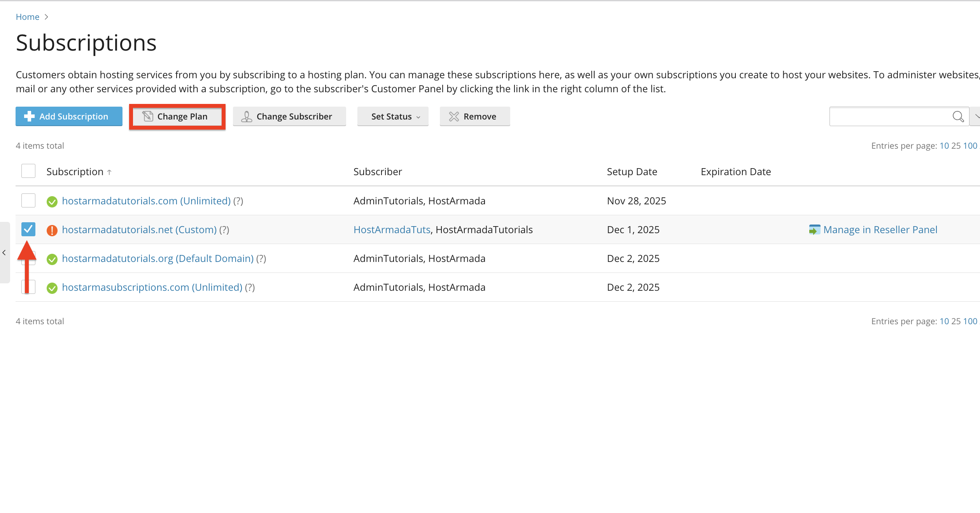Sort by the Subscriber column header
This screenshot has width=980, height=513.
378,172
